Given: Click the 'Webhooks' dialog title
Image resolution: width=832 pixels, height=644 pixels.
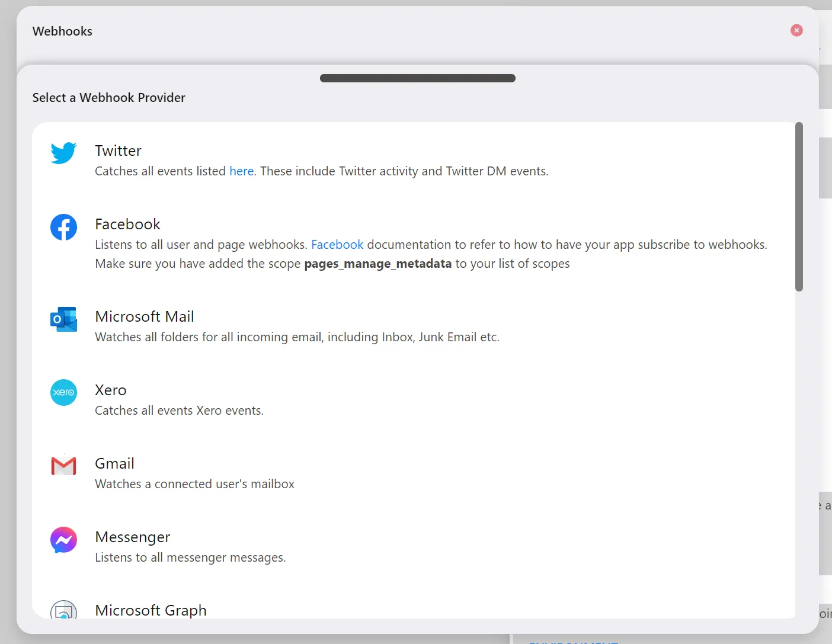Looking at the screenshot, I should 62,31.
